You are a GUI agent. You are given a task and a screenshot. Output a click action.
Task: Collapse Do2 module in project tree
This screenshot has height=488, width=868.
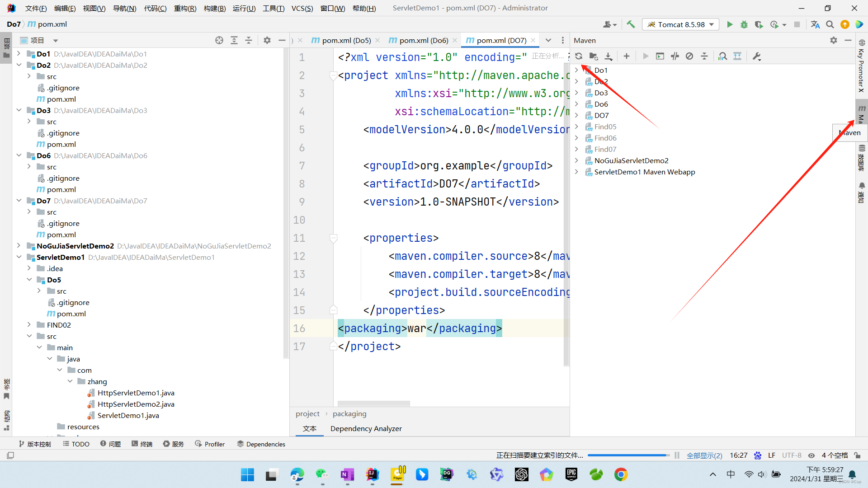coord(19,65)
